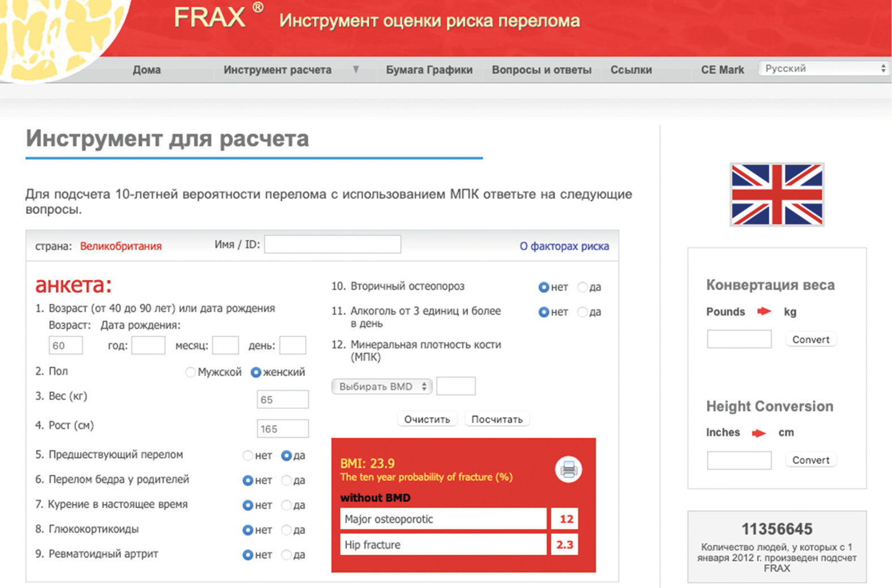The image size is (892, 588).
Task: Click the Вес (кг) input field
Action: 283,399
